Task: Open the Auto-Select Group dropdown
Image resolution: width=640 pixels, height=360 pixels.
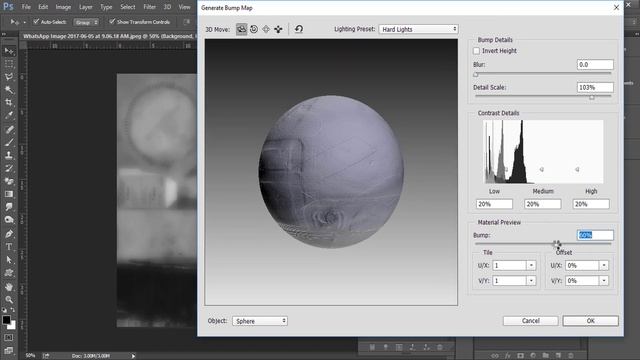Action: tap(86, 22)
